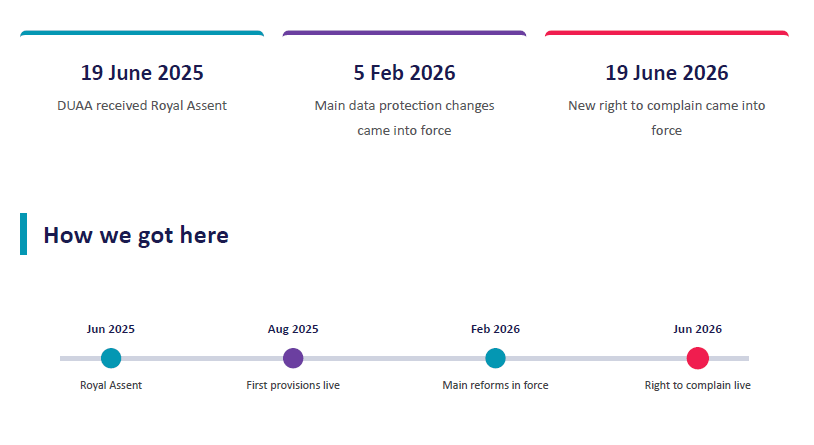Click the 'Feb 2026' timeline date label
814x445 pixels.
point(495,329)
